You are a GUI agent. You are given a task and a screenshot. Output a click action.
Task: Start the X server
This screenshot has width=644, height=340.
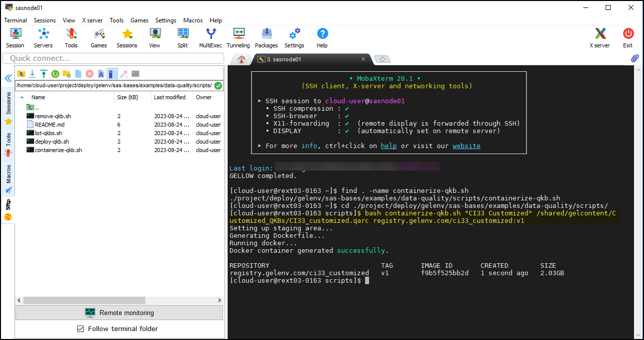tap(600, 37)
